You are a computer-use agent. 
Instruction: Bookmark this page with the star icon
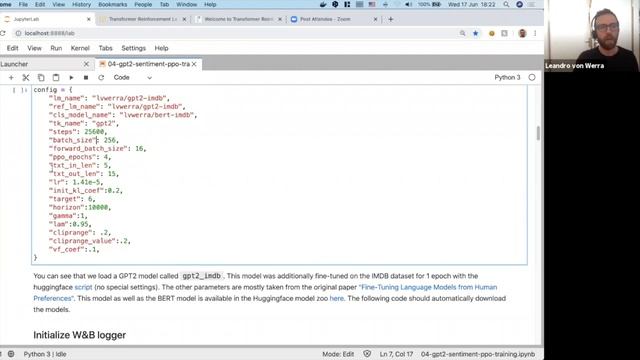476,33
